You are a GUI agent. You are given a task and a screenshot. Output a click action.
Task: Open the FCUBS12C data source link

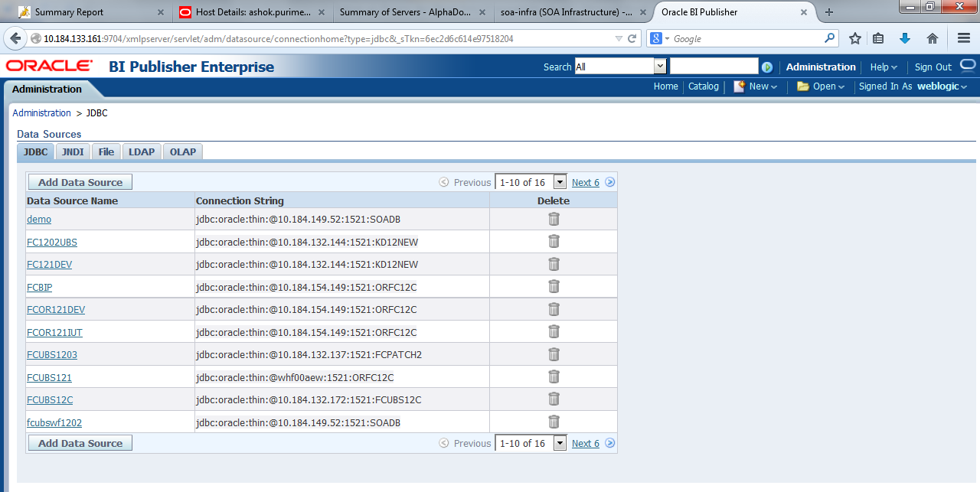[x=50, y=399]
